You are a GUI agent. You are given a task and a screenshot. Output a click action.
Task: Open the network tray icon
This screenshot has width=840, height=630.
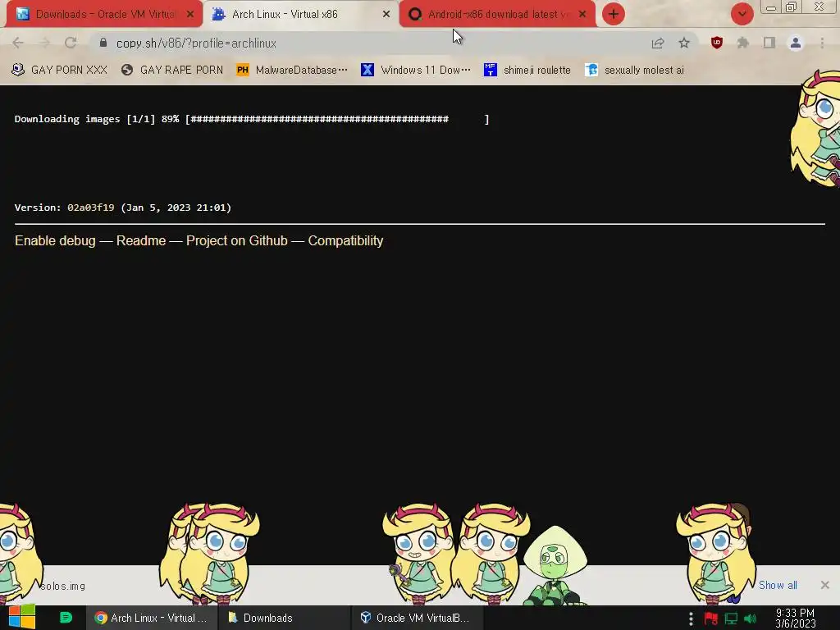pyautogui.click(x=731, y=619)
